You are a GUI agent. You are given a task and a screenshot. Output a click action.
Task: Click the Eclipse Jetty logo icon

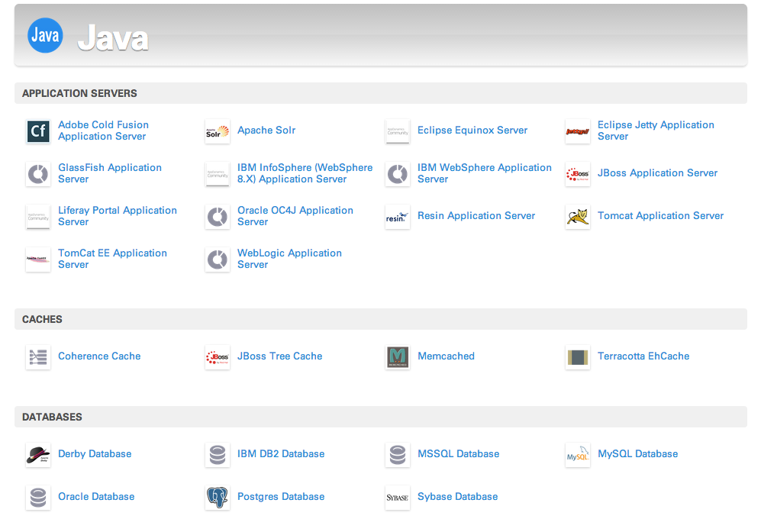tap(578, 131)
